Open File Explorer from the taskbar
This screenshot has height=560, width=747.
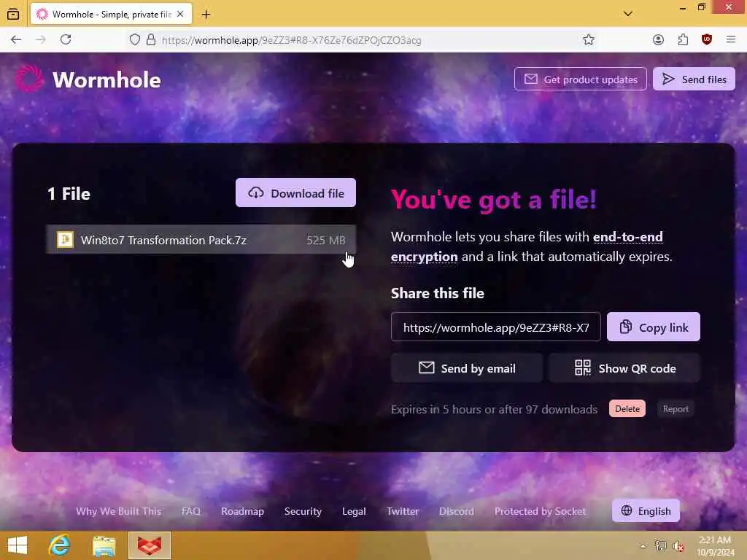pos(104,546)
